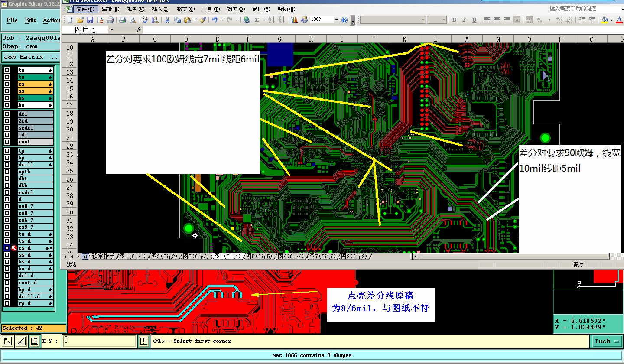Click the fx Insert Function icon
The height and width of the screenshot is (364, 624).
point(139,29)
